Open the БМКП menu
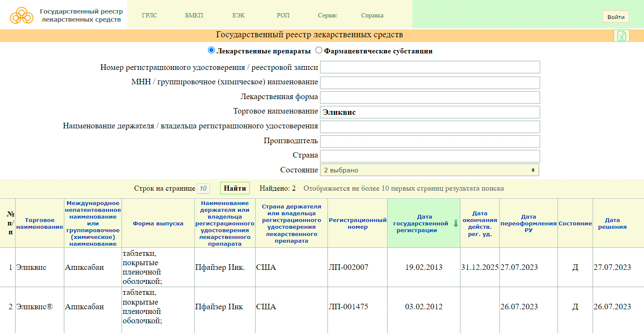Screen dimensions: 644x333 [194, 15]
